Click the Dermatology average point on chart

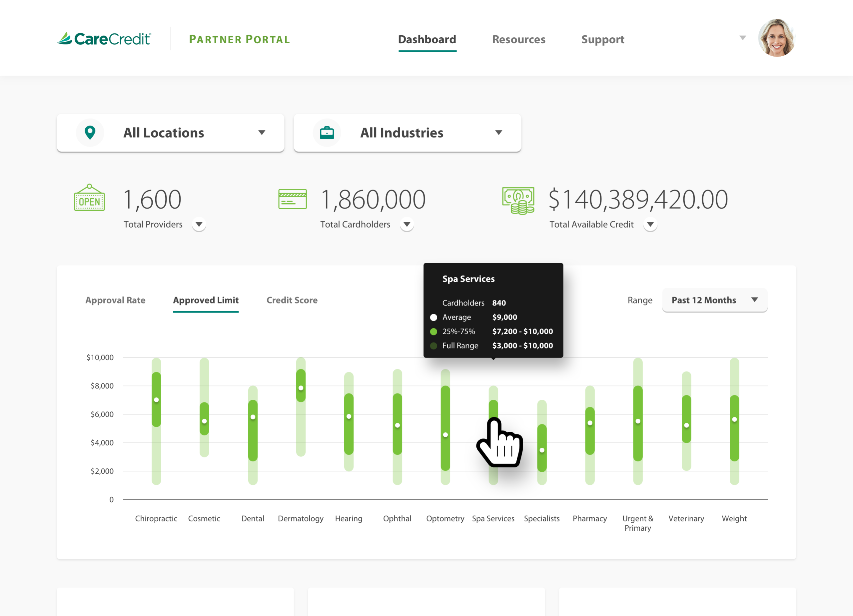[301, 388]
